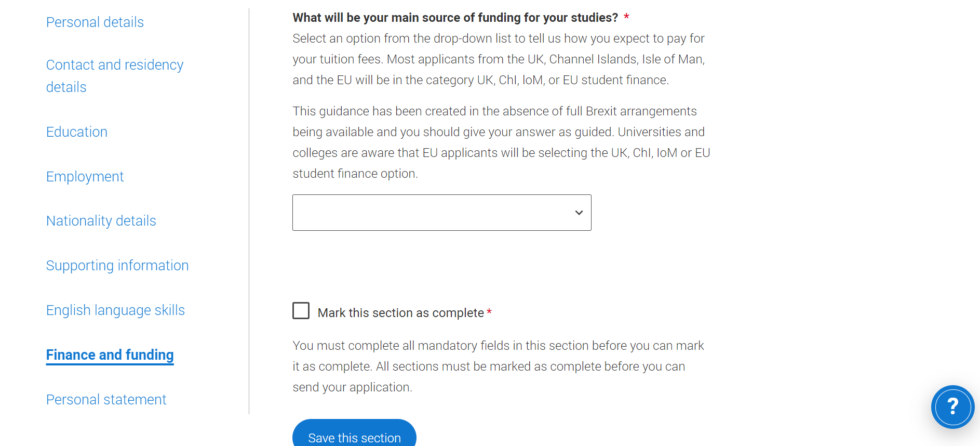Select Supporting information in the sidebar
Viewport: 980px width, 446px height.
[x=117, y=266]
